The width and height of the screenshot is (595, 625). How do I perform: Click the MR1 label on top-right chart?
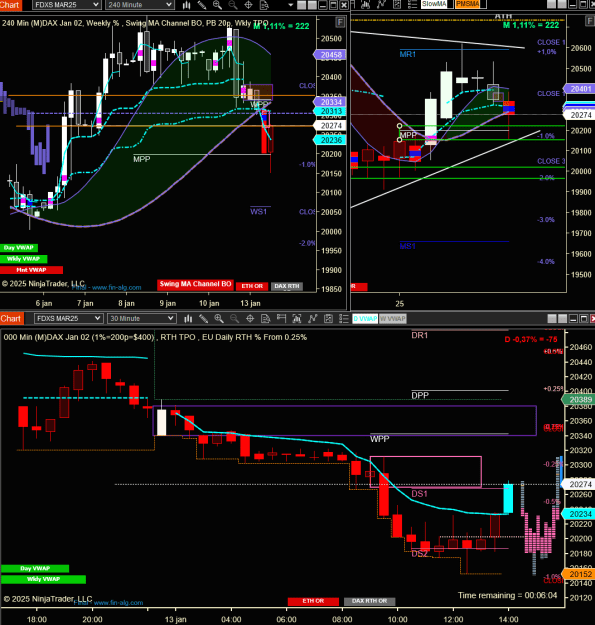tap(407, 54)
